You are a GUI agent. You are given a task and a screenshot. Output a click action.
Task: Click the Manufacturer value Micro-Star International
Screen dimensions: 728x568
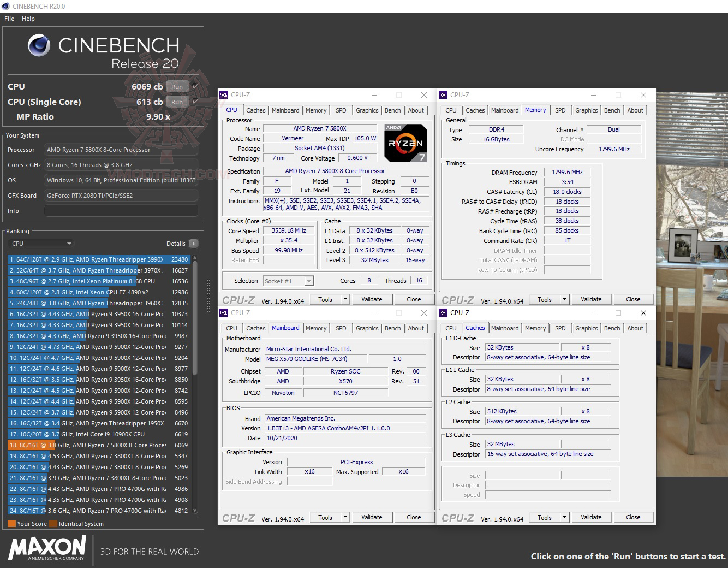pos(345,349)
